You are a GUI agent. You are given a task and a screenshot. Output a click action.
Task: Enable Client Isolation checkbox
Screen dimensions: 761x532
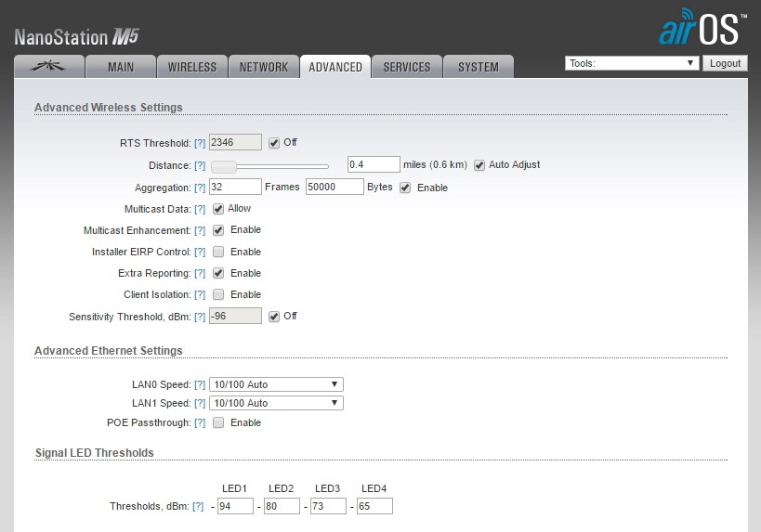pos(218,294)
